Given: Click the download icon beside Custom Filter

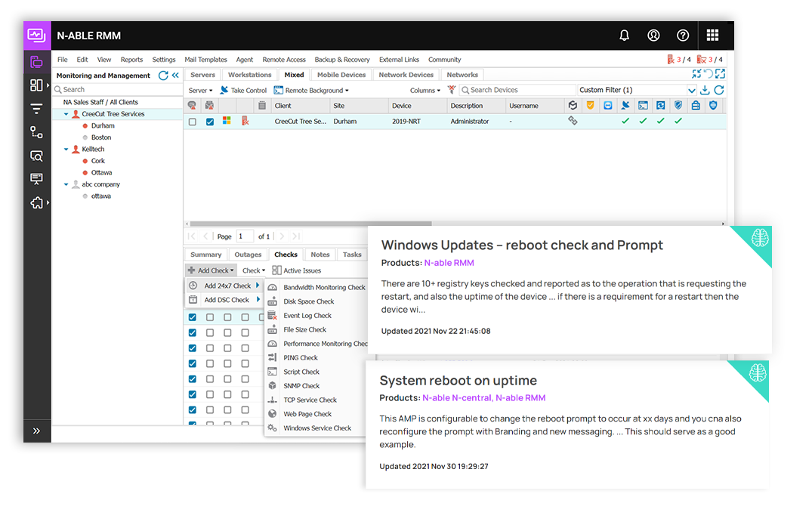Looking at the screenshot, I should click(705, 91).
